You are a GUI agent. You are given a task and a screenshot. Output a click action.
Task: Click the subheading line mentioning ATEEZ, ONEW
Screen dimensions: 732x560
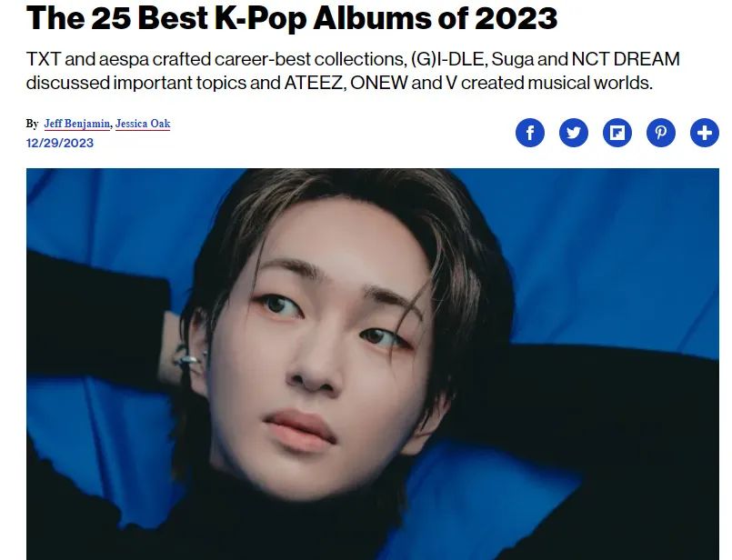(x=339, y=83)
